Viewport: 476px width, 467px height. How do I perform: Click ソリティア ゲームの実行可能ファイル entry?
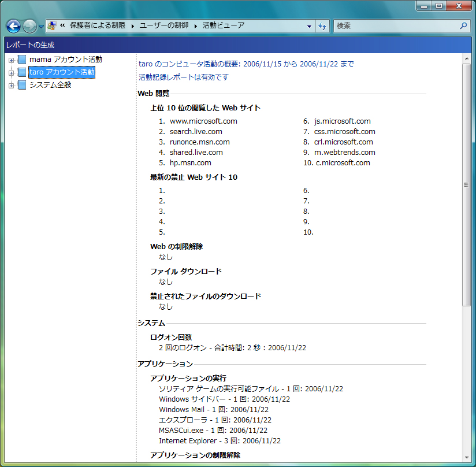coord(251,389)
